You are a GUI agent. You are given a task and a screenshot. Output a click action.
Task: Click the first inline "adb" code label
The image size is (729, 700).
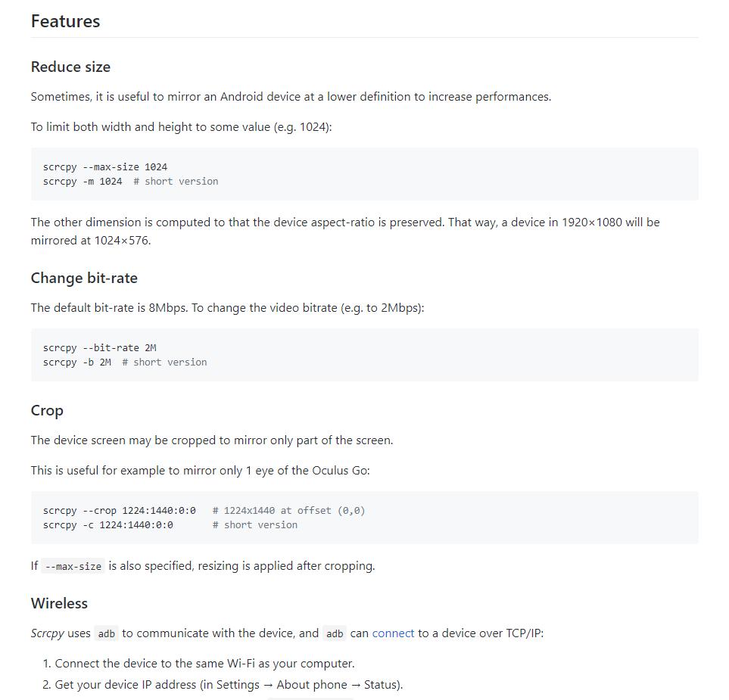107,634
